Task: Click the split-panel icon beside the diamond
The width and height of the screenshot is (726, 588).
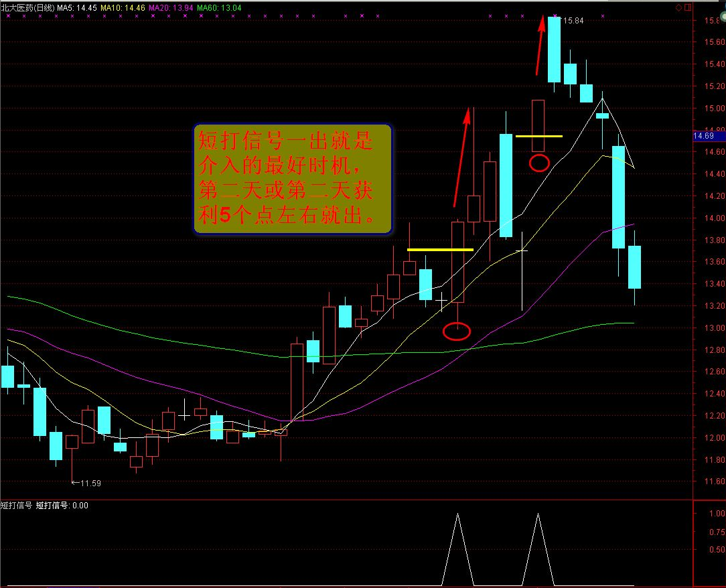Action: pyautogui.click(x=688, y=7)
